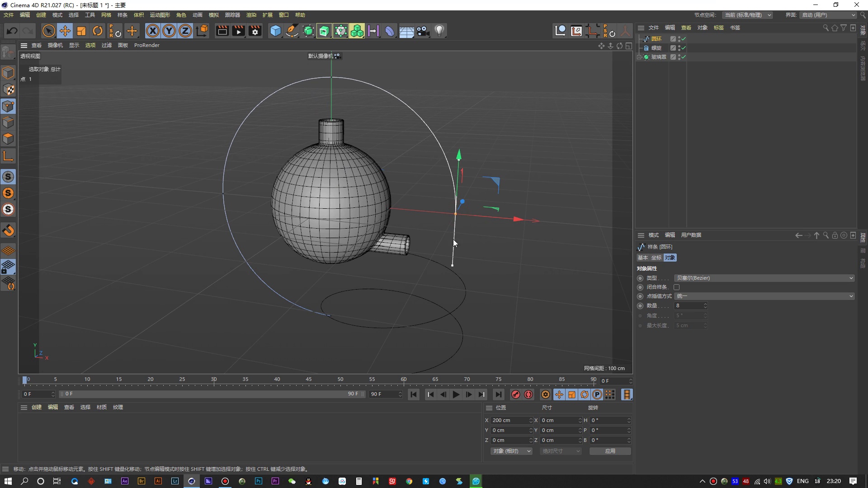Add a Cube primitive object
The height and width of the screenshot is (488, 868).
click(x=275, y=31)
